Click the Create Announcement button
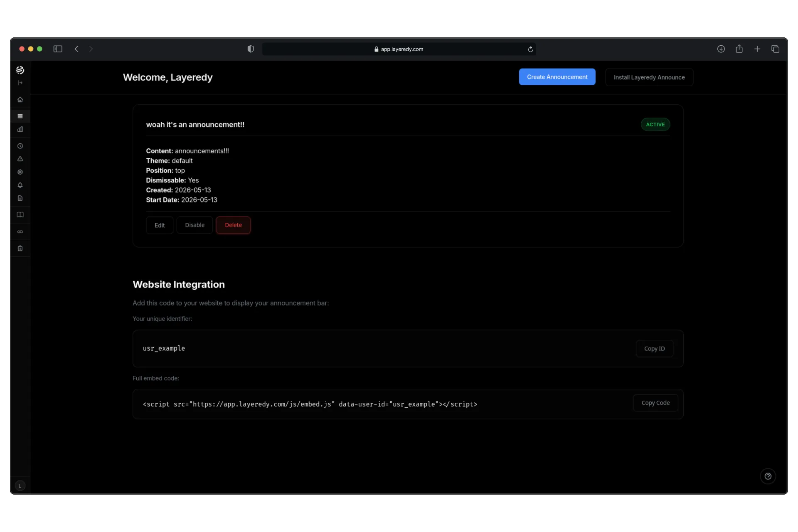 tap(557, 77)
